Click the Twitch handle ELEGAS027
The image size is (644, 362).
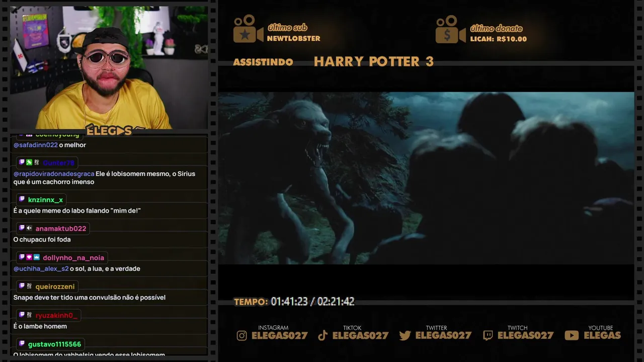pyautogui.click(x=525, y=335)
